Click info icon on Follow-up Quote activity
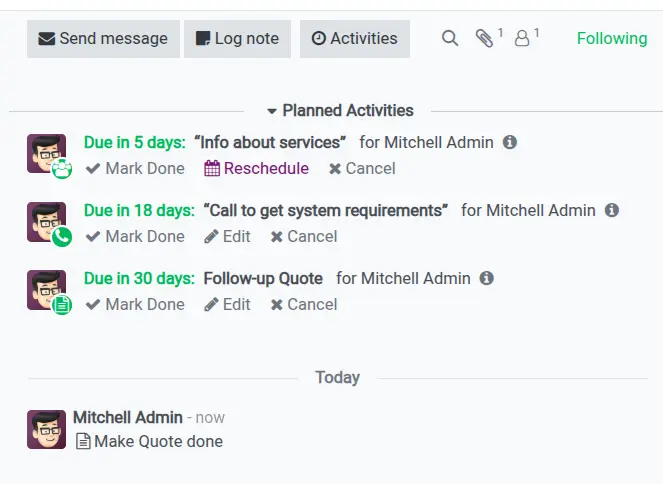 [487, 278]
